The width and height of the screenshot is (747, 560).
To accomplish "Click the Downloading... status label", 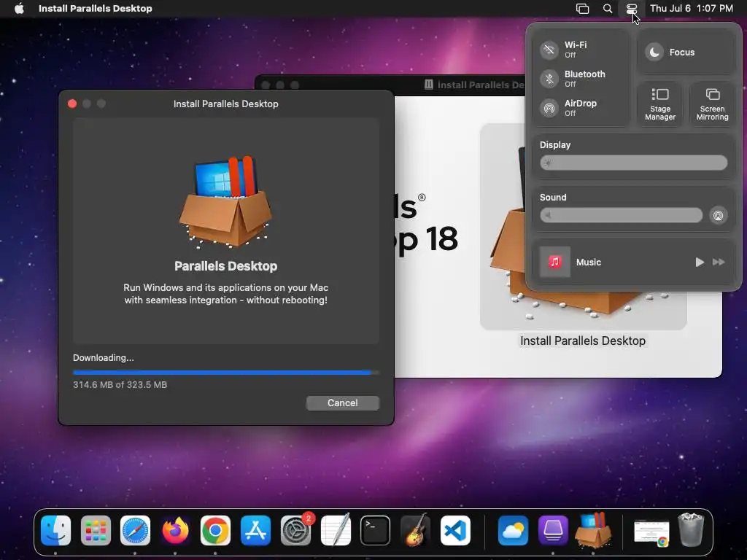I will [104, 357].
